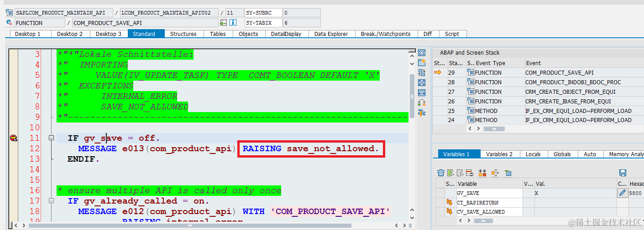
Task: Click the second list-with-arrow variables toolbar icon
Action: point(460,173)
